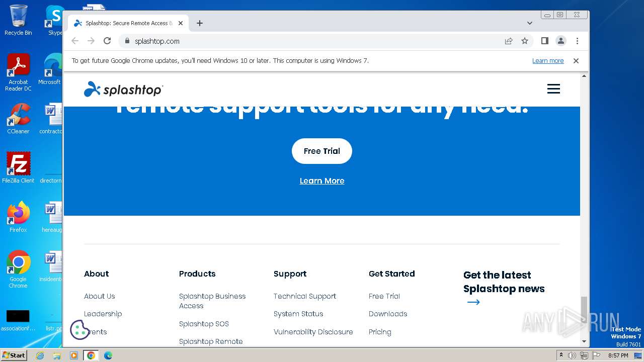This screenshot has width=644, height=362.
Task: Open the Splashtop SOS link
Action: [204, 324]
